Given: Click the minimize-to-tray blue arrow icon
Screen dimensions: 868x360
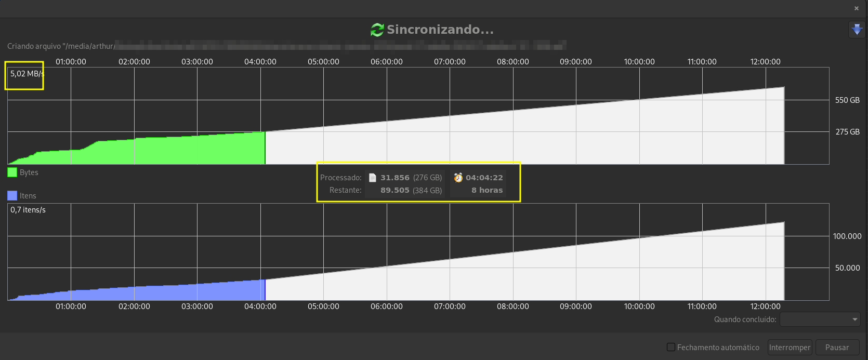Looking at the screenshot, I should [857, 30].
